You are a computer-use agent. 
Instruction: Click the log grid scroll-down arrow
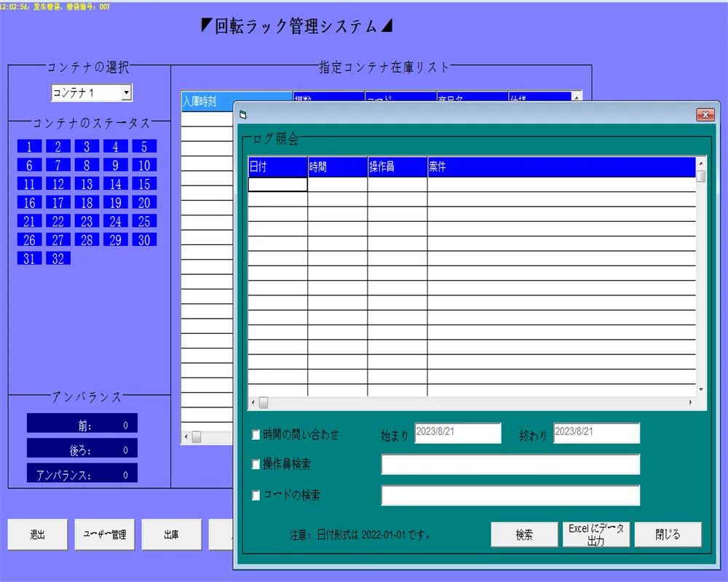click(701, 390)
